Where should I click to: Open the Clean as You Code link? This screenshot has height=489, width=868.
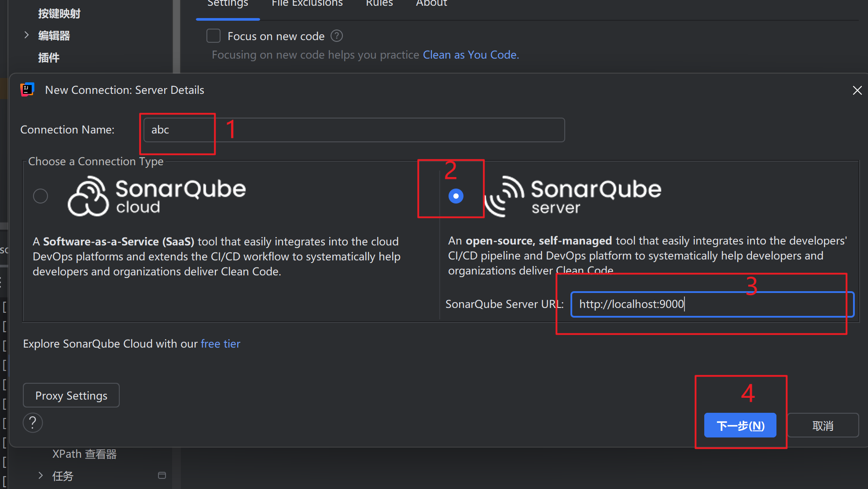pyautogui.click(x=469, y=55)
